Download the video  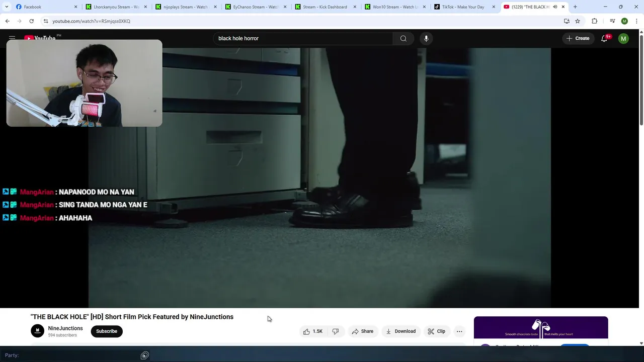coord(400,331)
